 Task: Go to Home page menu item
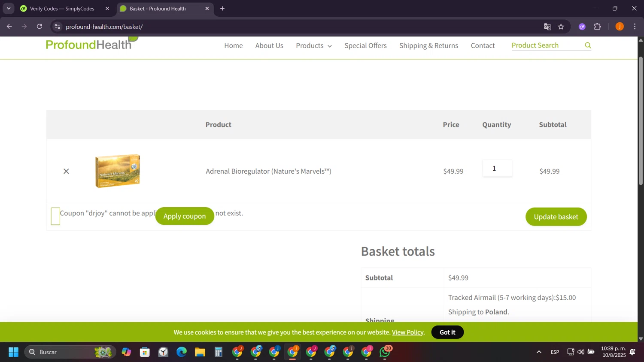click(x=234, y=45)
